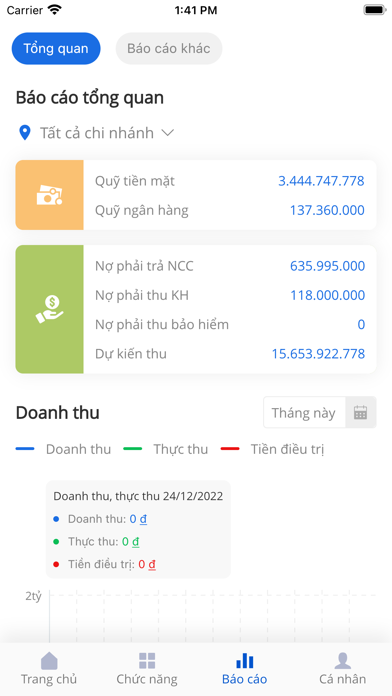Click the Quỹ ngân hàng label
This screenshot has width=392, height=696.
pos(142,210)
